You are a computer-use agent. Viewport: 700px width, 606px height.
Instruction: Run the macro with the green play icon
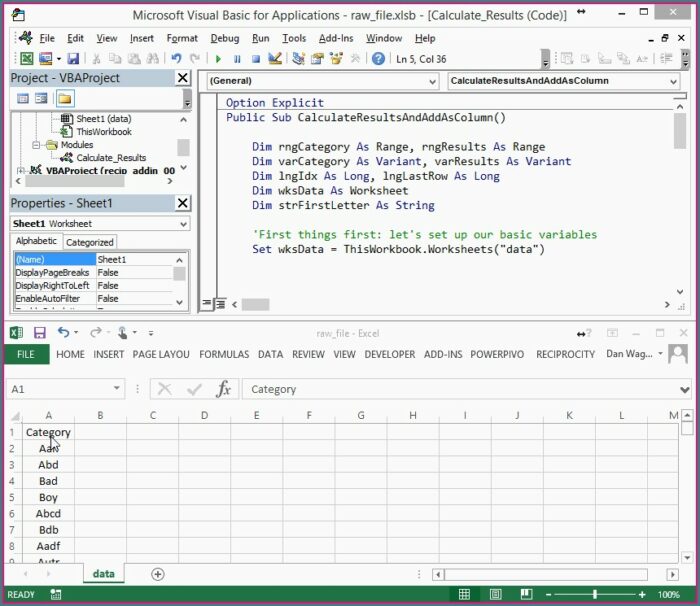coord(218,59)
